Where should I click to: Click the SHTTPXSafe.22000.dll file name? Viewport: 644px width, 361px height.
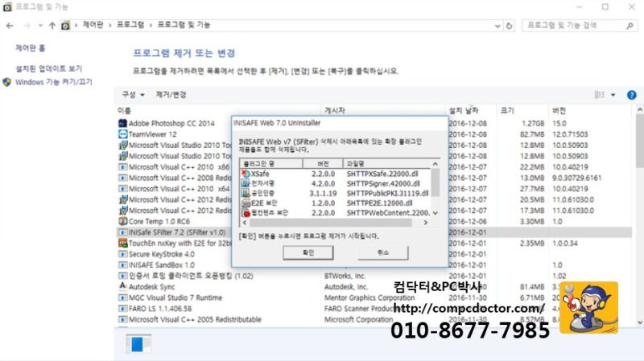(382, 174)
